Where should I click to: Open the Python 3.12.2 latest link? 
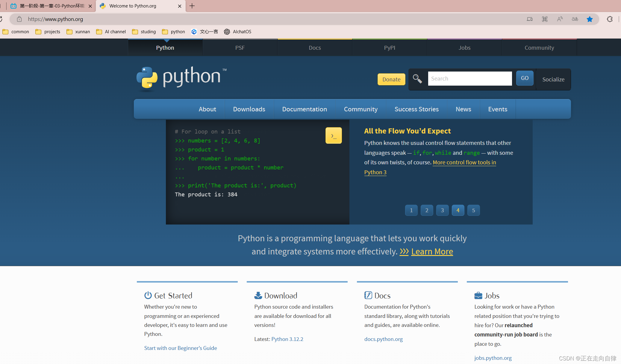287,339
